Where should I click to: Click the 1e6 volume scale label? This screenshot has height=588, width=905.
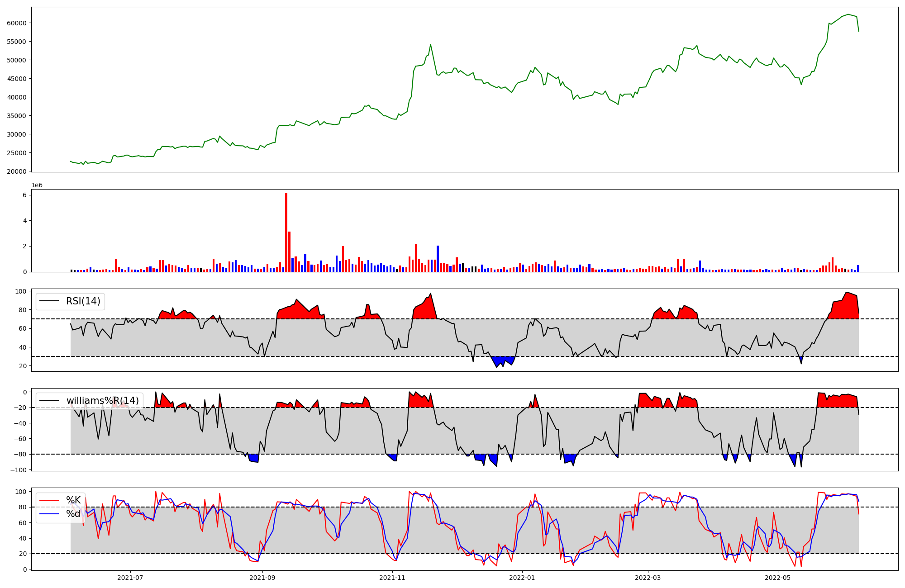[37, 185]
